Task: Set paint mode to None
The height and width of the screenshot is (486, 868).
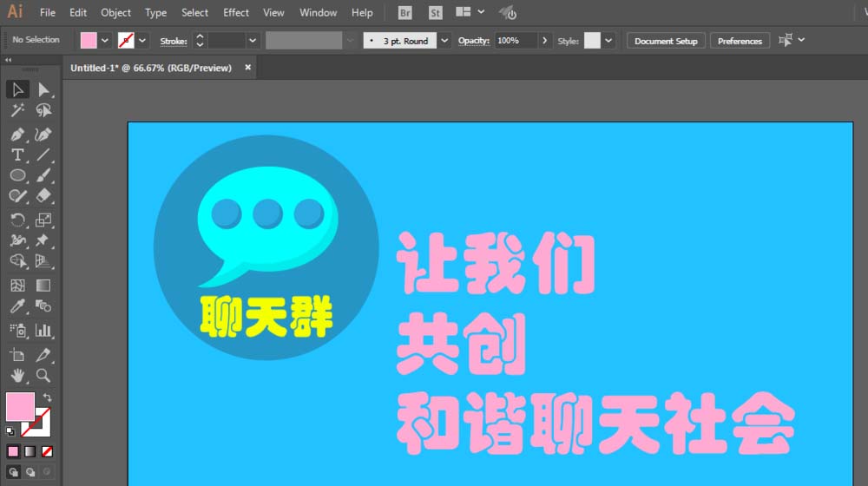Action: (47, 451)
